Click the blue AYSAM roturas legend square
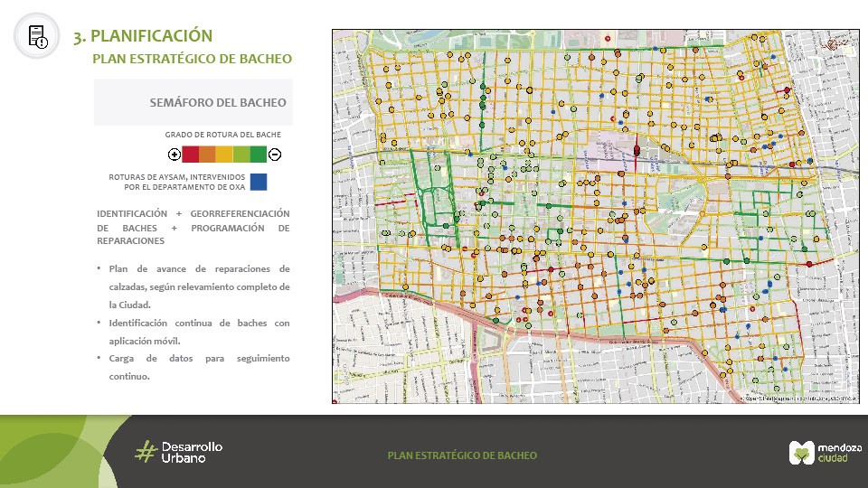The image size is (868, 488). pyautogui.click(x=259, y=182)
